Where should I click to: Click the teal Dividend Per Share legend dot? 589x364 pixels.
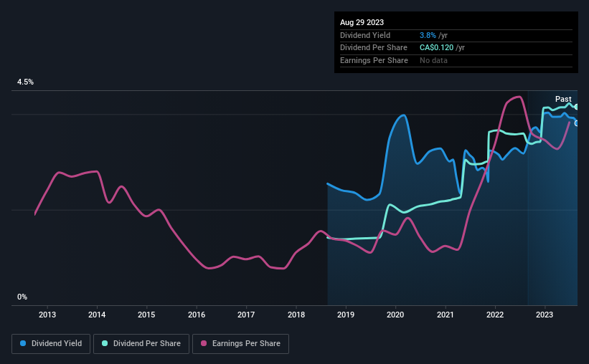pos(105,343)
